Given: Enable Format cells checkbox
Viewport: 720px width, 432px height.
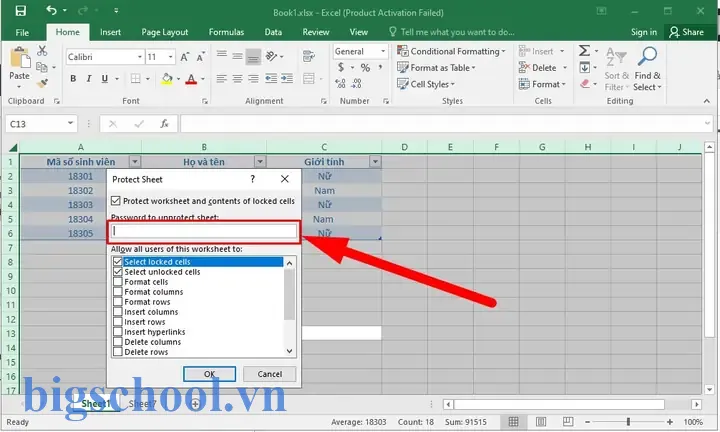Looking at the screenshot, I should coord(118,282).
